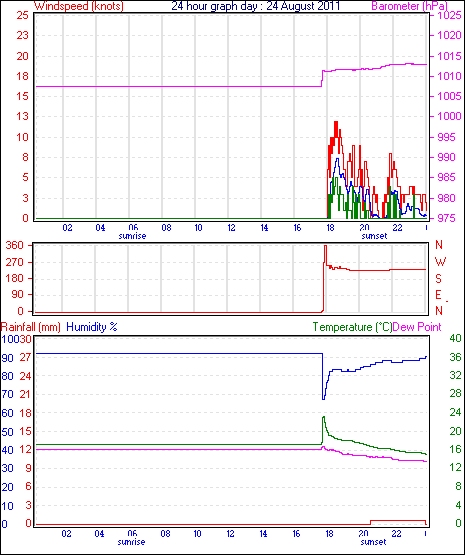
Task: Click the sunset marker under the top graph
Action: coord(374,236)
